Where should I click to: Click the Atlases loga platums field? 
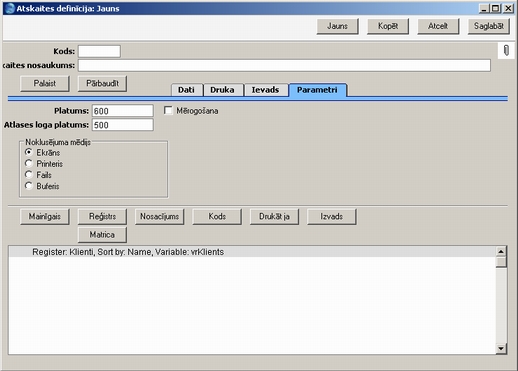(123, 125)
